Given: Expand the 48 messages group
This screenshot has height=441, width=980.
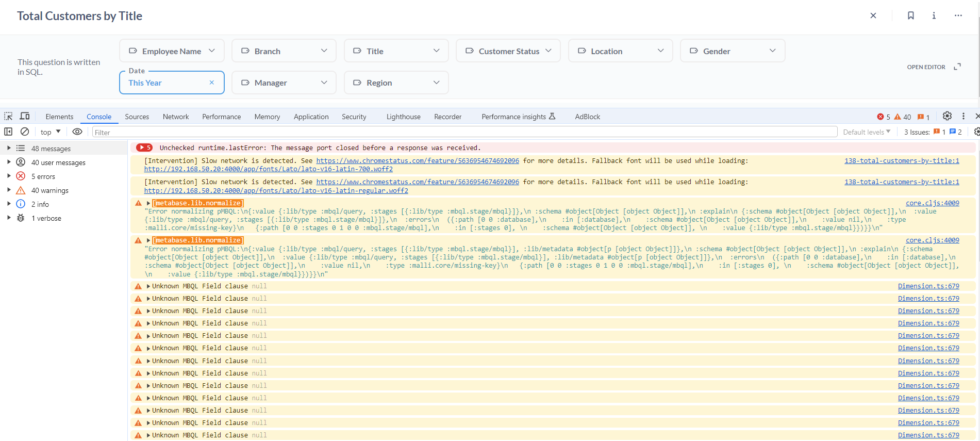Looking at the screenshot, I should [x=9, y=148].
